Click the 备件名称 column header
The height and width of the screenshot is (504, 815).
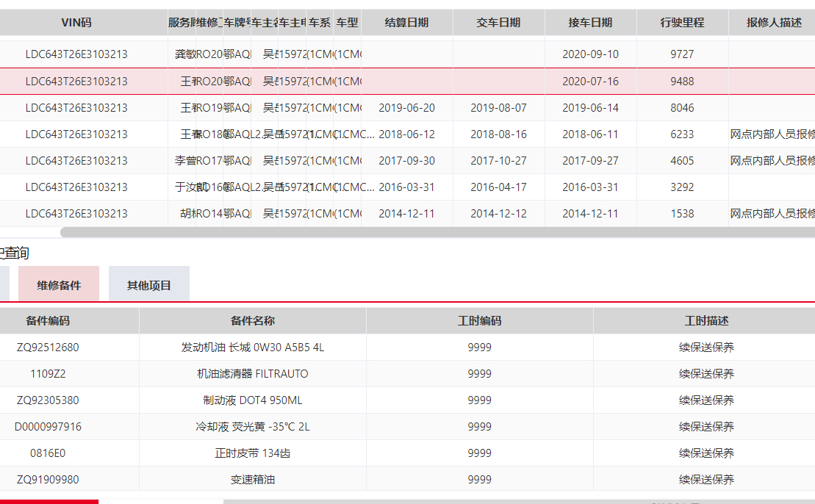(253, 320)
